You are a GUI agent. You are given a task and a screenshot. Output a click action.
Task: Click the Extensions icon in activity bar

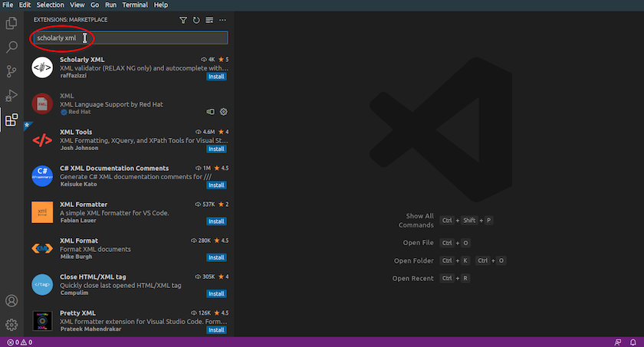(x=11, y=120)
